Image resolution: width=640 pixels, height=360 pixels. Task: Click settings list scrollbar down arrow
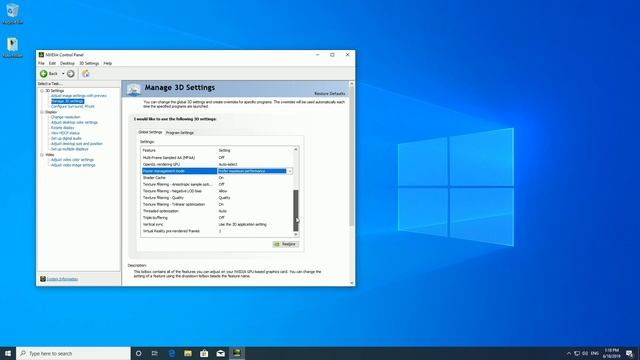click(x=296, y=234)
